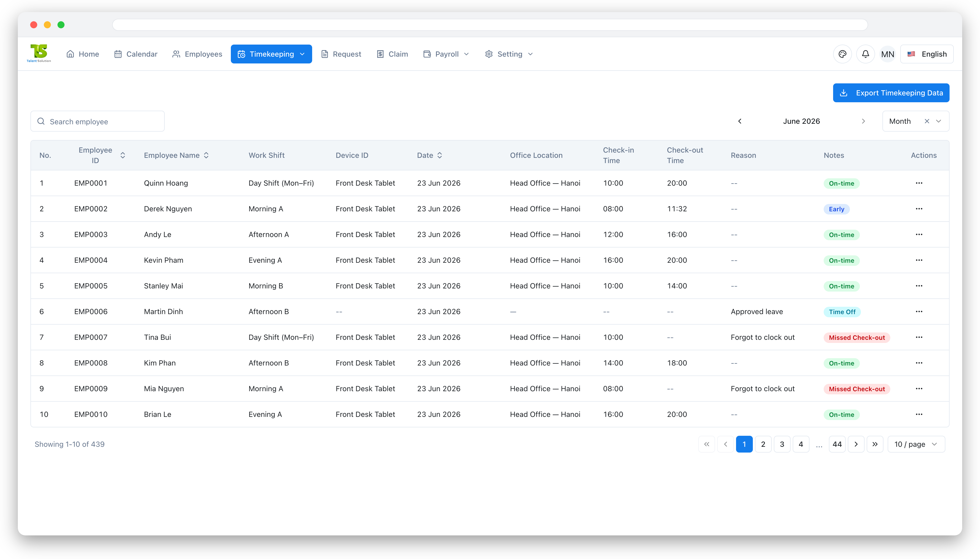Open the 10 / page size dropdown
This screenshot has height=559, width=980.
point(916,444)
